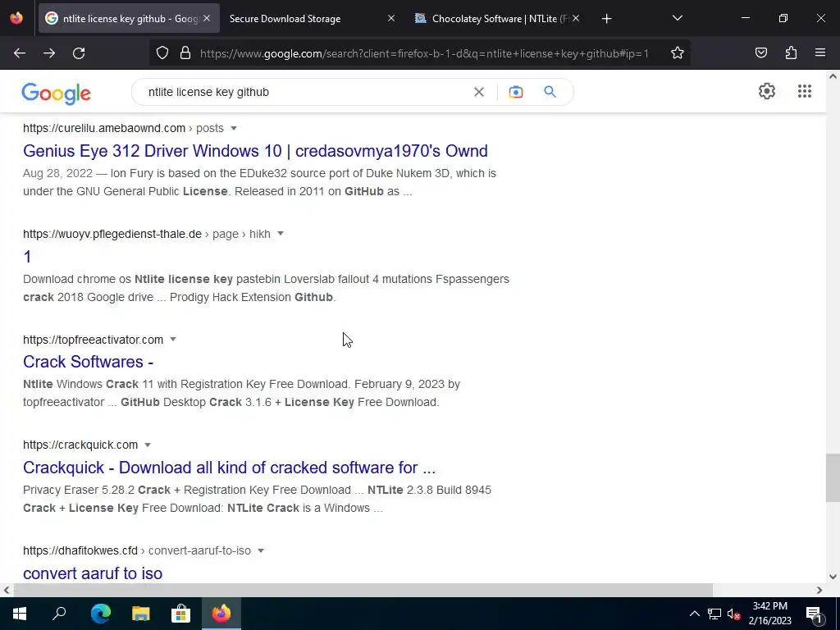Go to Google home via logo
Viewport: 840px width, 630px height.
pyautogui.click(x=57, y=94)
